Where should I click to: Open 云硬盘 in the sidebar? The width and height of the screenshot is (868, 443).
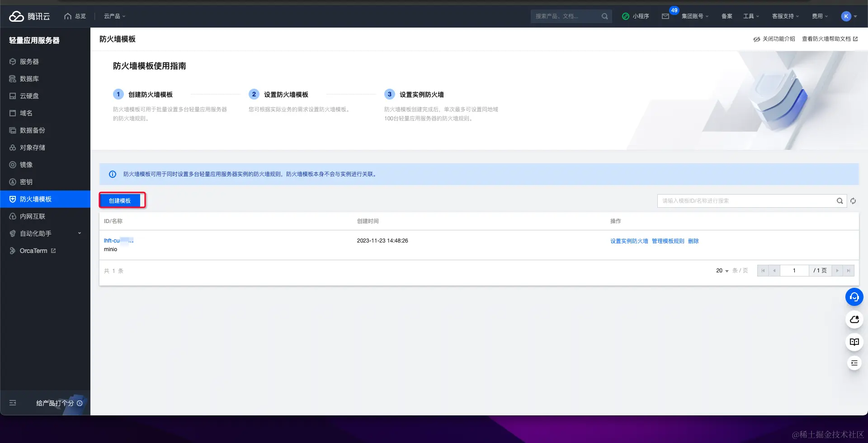45,96
